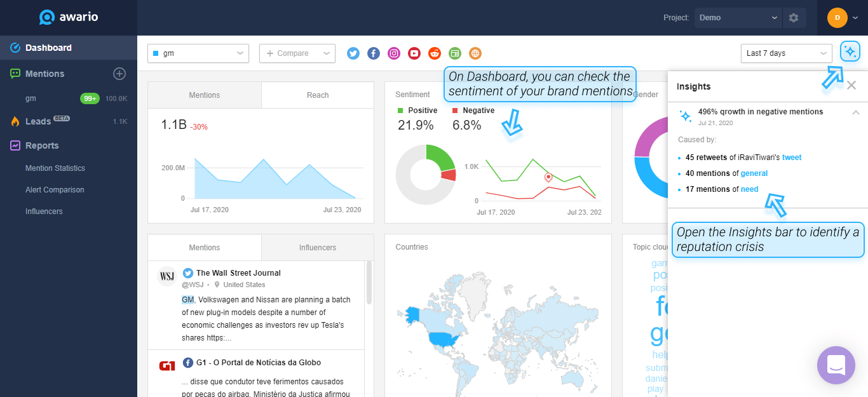Click the insight sparkle icon beside 496% growth
The width and height of the screenshot is (868, 397).
point(686,116)
